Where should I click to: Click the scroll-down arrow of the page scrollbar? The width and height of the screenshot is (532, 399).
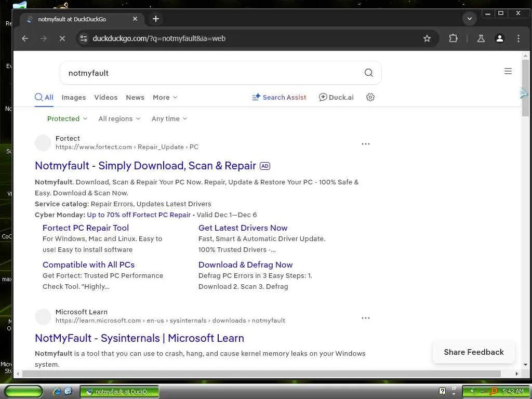pyautogui.click(x=525, y=365)
